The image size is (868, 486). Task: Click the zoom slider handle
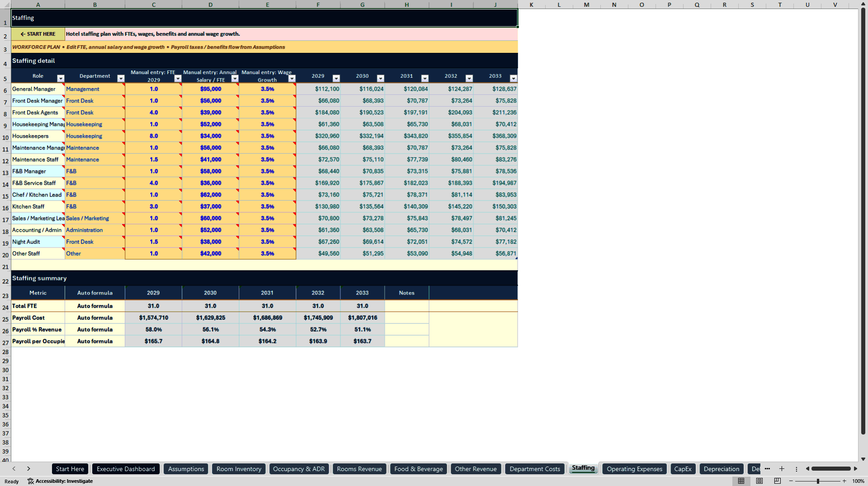(x=818, y=481)
